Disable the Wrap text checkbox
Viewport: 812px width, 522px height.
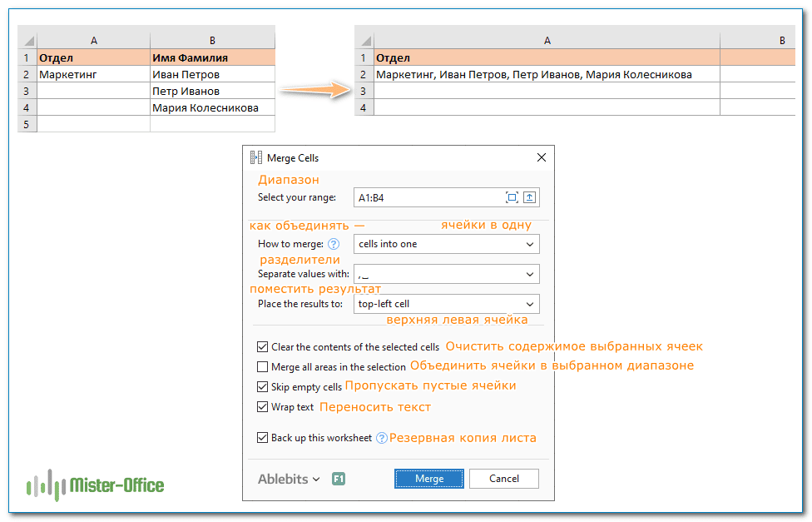click(x=263, y=407)
